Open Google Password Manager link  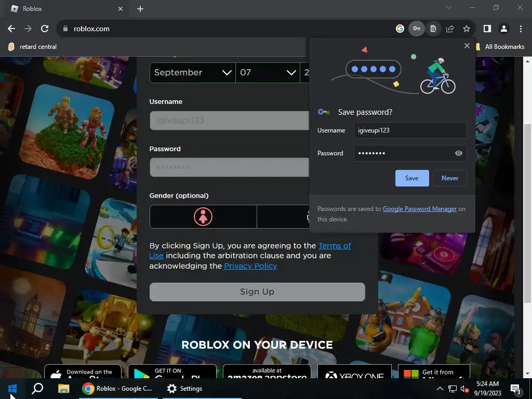coord(419,209)
